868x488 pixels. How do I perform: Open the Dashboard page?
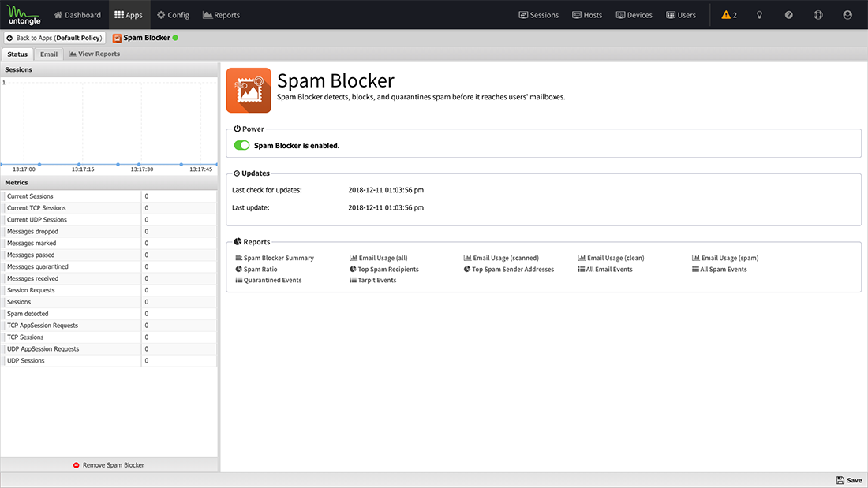[x=77, y=15]
